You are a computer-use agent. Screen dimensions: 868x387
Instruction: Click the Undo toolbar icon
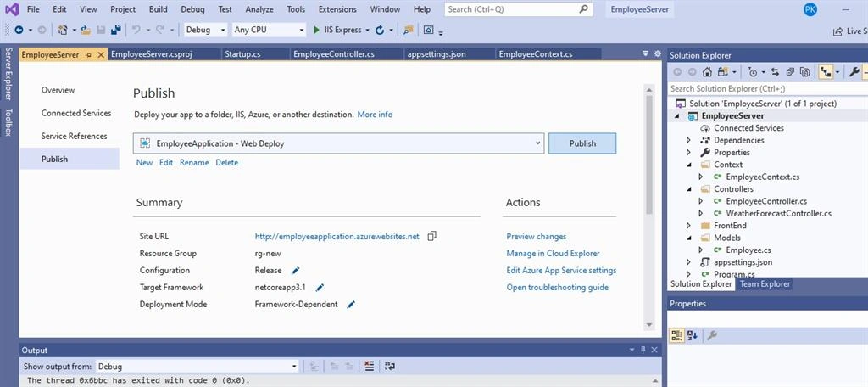click(136, 30)
